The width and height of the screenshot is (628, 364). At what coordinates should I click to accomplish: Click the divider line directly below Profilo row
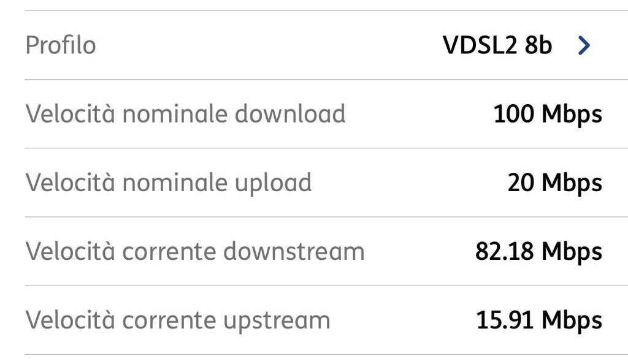click(314, 79)
